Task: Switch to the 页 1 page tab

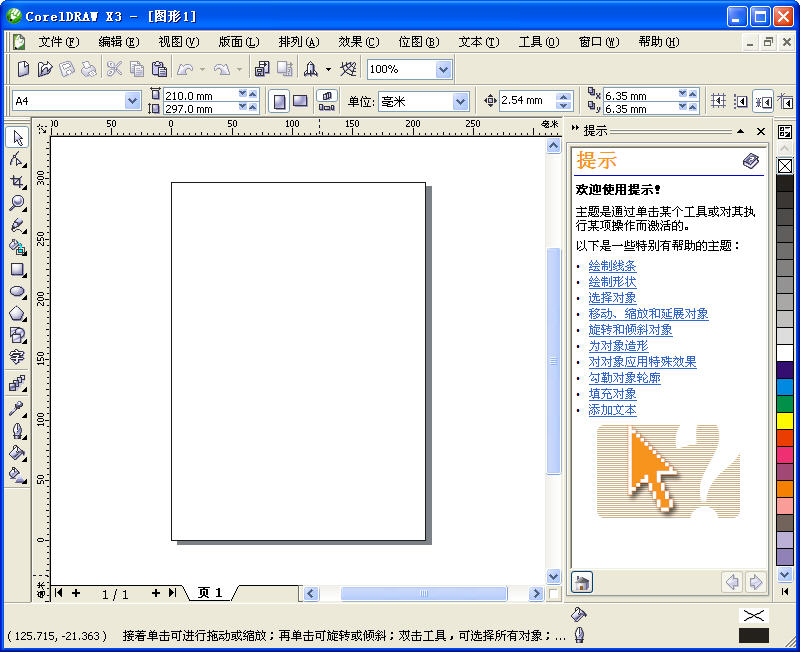Action: [x=208, y=593]
